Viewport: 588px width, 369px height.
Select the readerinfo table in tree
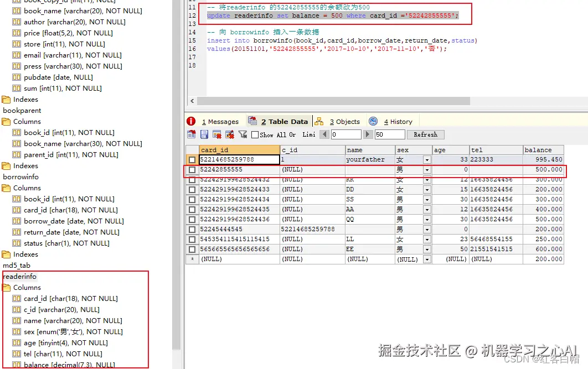click(x=19, y=277)
